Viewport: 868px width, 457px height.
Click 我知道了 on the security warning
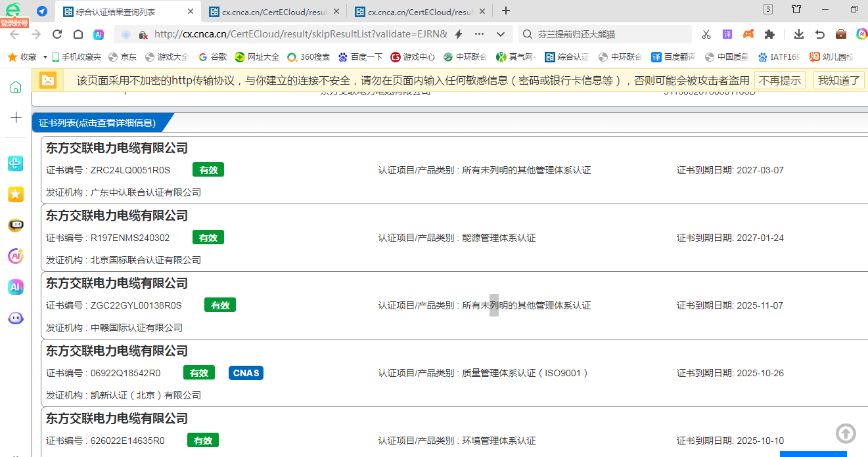(x=839, y=80)
